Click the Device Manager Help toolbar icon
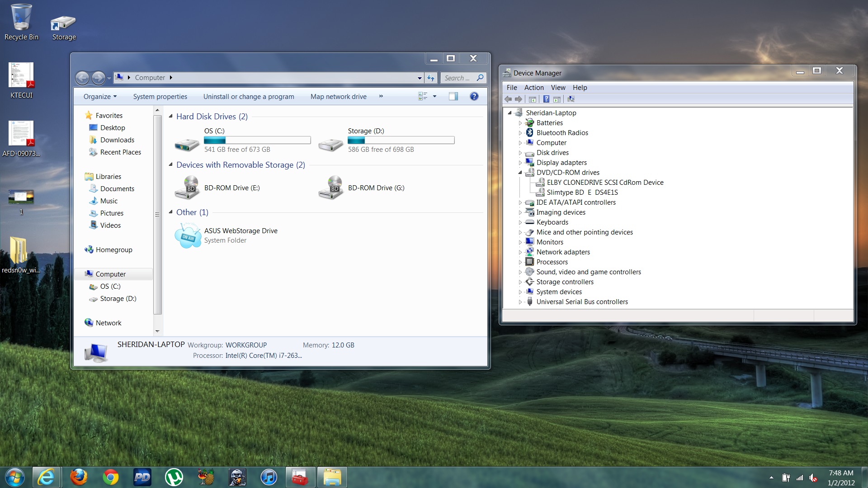Image resolution: width=868 pixels, height=488 pixels. pyautogui.click(x=546, y=99)
